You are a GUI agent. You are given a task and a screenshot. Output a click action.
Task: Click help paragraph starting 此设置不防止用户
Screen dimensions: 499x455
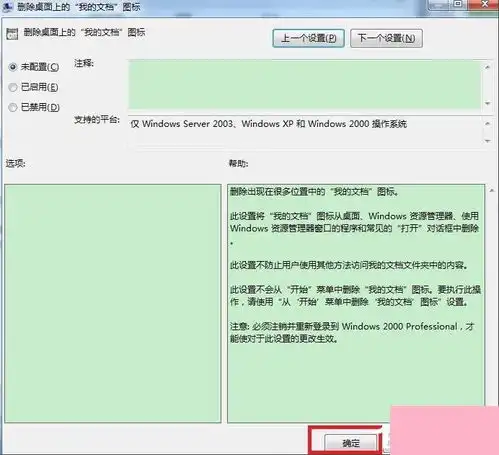pyautogui.click(x=349, y=265)
